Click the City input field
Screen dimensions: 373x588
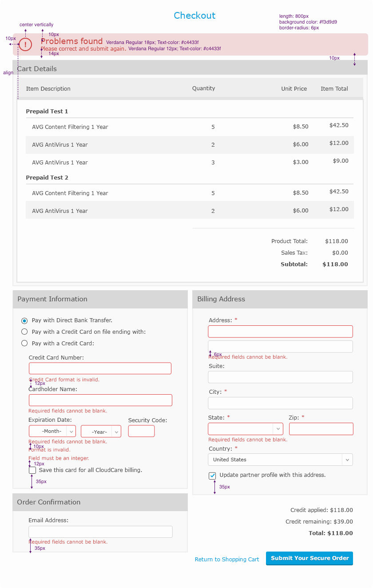pos(280,403)
